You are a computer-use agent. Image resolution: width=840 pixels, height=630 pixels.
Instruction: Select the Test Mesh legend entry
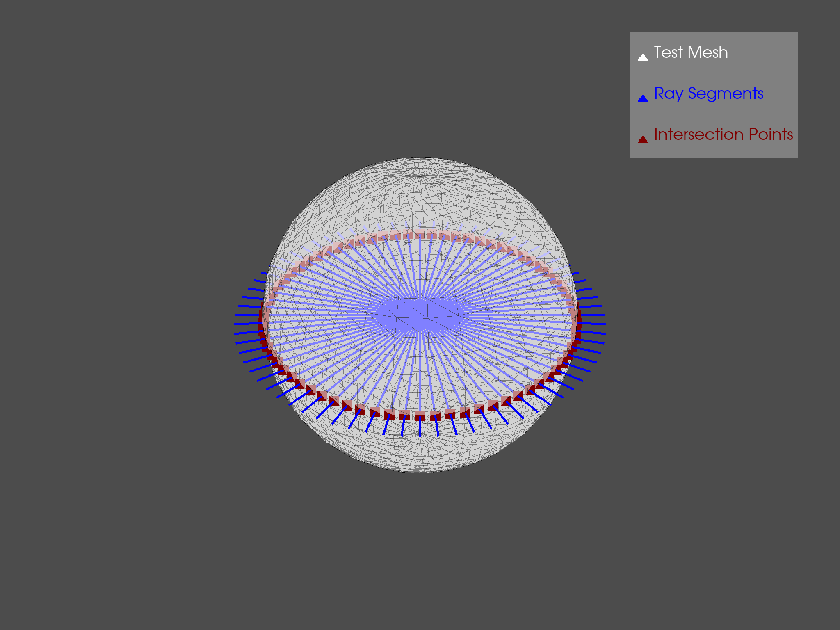click(x=691, y=52)
